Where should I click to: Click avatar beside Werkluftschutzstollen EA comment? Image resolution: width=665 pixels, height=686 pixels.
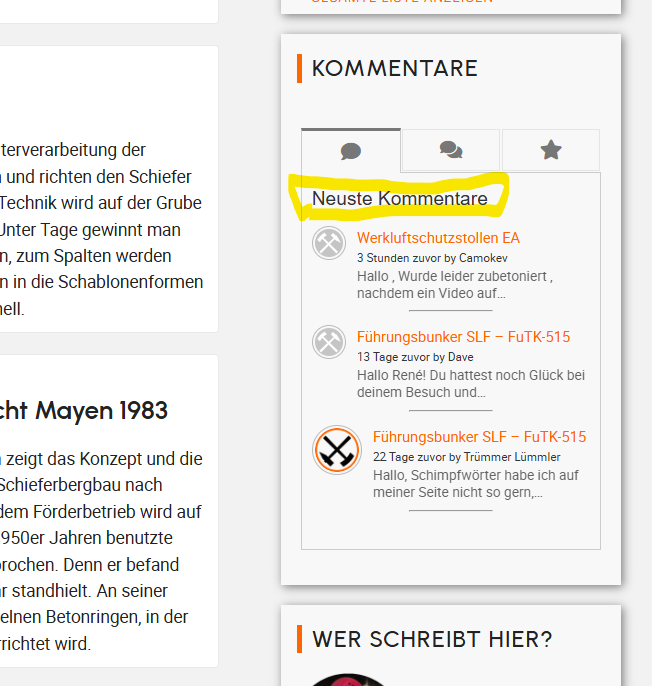point(329,243)
